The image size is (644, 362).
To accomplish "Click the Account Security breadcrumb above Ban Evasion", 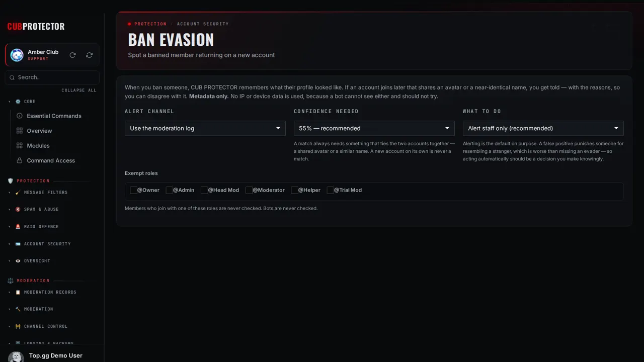I will coord(203,24).
